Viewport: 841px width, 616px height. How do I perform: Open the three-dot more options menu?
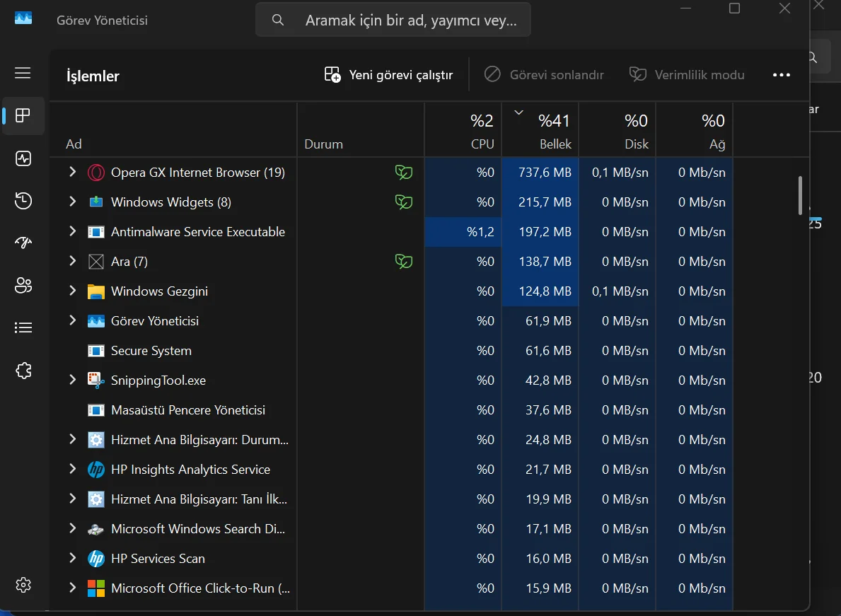tap(781, 75)
